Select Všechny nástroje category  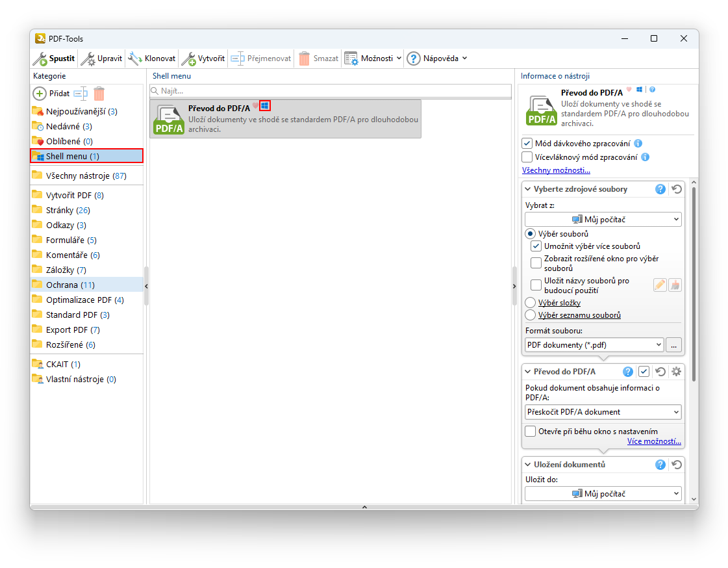tap(87, 175)
